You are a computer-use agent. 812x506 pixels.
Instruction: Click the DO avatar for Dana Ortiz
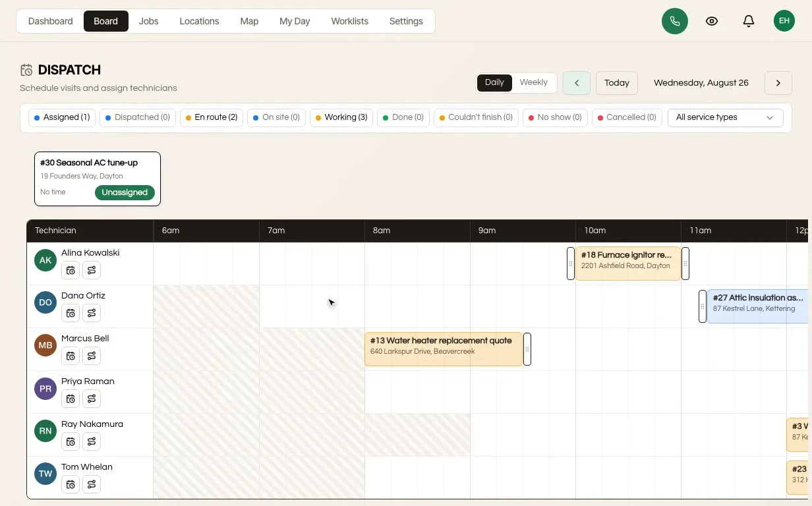point(45,303)
